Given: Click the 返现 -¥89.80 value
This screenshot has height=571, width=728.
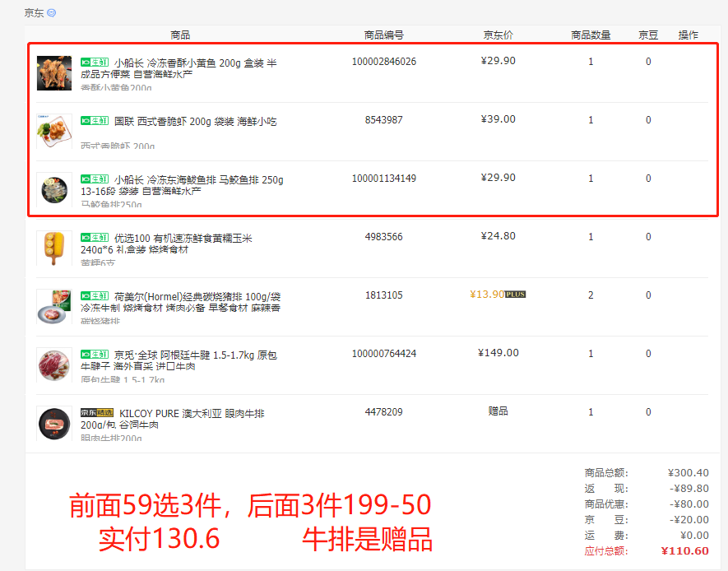Looking at the screenshot, I should coord(689,489).
